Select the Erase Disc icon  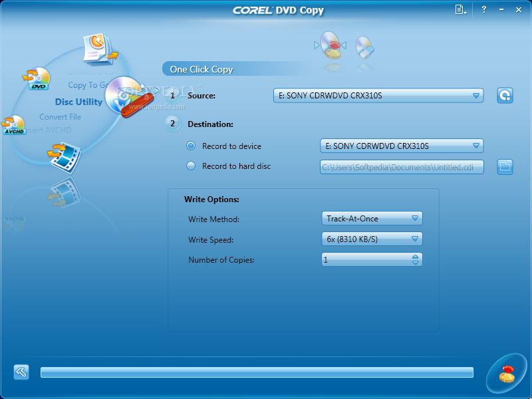coord(364,47)
